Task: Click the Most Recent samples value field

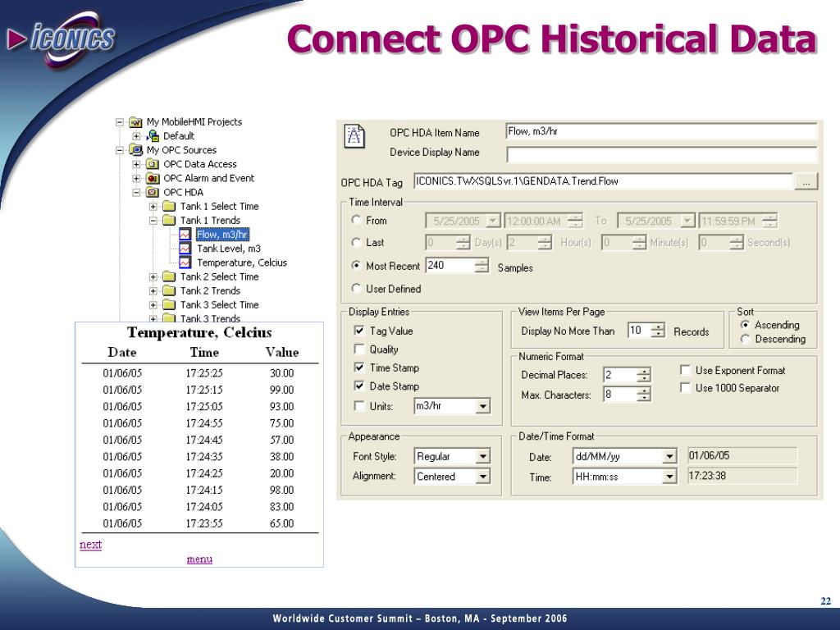Action: coord(450,266)
